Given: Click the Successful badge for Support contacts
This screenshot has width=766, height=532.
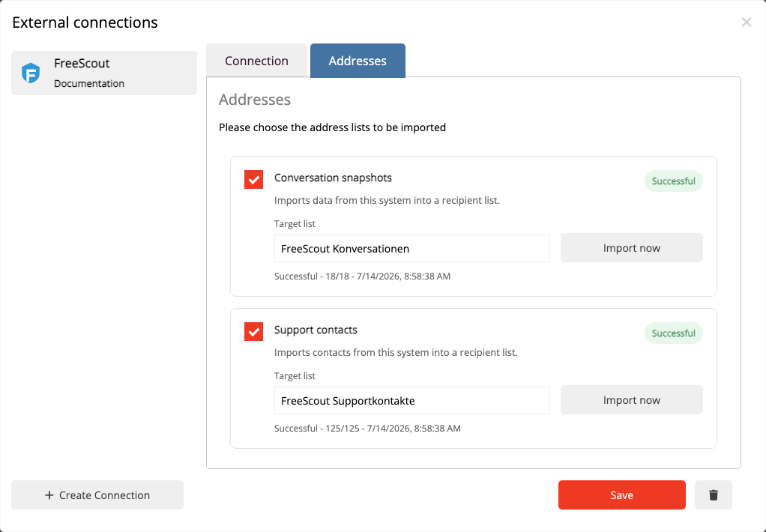Looking at the screenshot, I should click(x=673, y=333).
